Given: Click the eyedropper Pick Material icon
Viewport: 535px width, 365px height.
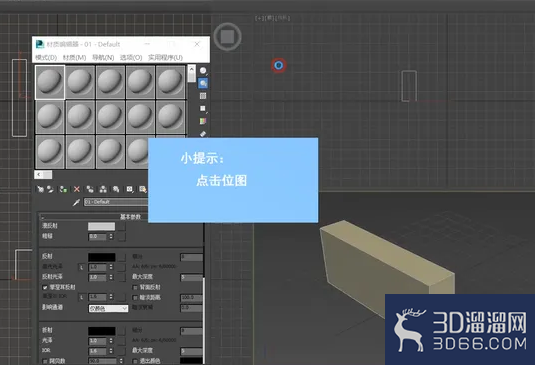Looking at the screenshot, I should pyautogui.click(x=76, y=202).
